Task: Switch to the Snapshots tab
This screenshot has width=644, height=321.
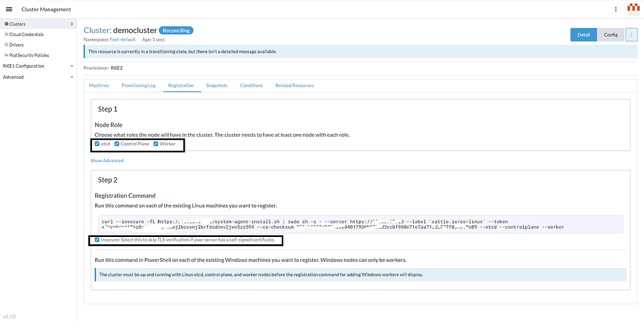Action: pyautogui.click(x=217, y=85)
